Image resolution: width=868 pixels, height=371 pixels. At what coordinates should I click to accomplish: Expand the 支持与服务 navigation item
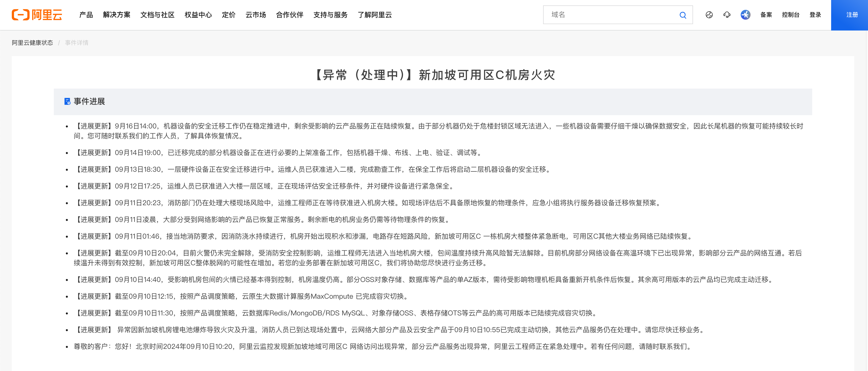click(330, 15)
